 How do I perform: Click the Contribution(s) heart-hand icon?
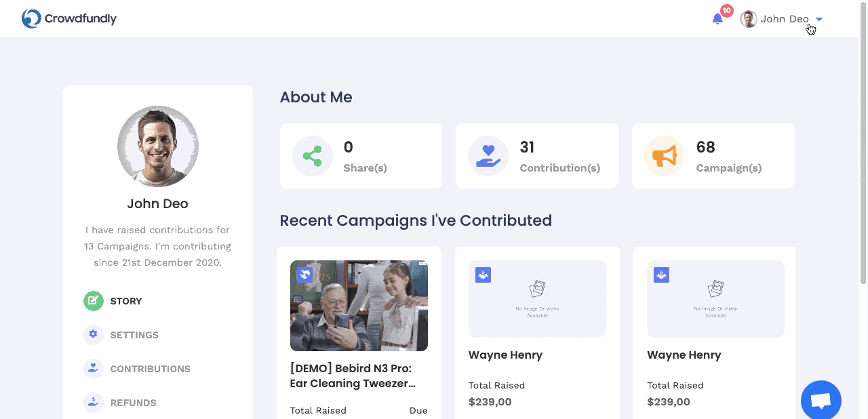coord(488,156)
